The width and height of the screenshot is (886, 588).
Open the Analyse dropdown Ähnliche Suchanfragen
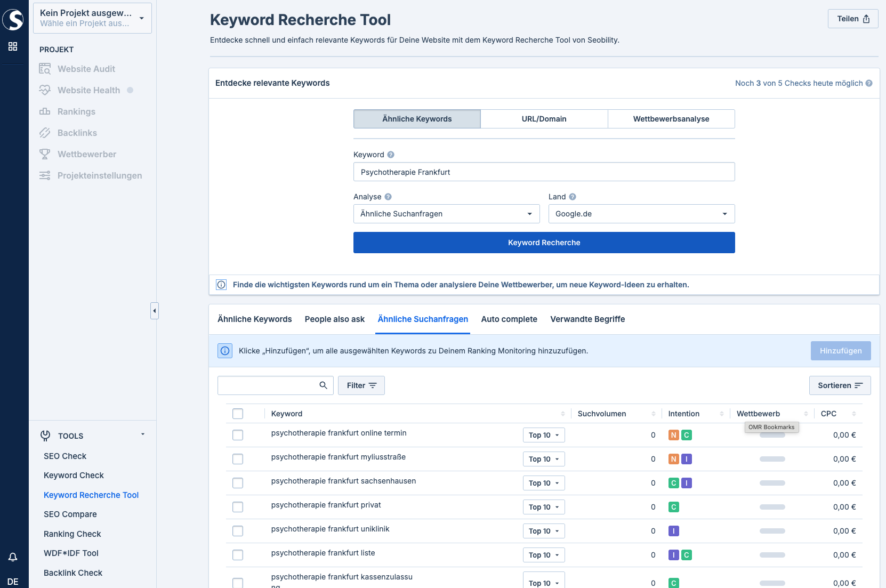coord(447,214)
